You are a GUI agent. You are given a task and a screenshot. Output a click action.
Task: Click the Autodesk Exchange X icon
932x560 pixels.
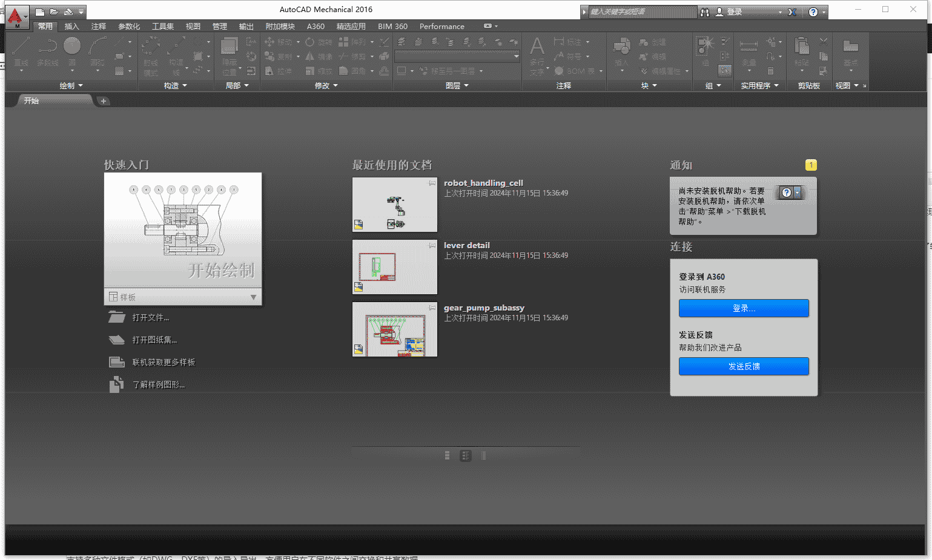pos(792,12)
